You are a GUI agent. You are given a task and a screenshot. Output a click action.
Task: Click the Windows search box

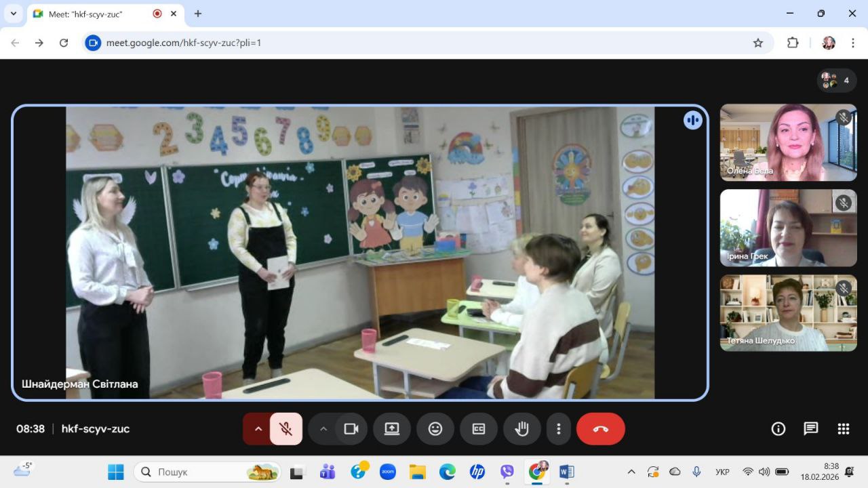point(203,471)
